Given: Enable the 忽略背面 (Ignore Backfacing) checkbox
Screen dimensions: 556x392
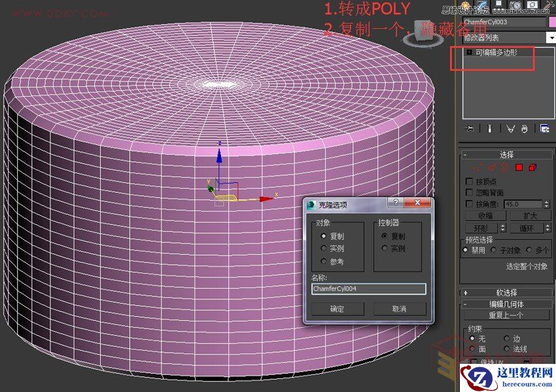Looking at the screenshot, I should [469, 191].
